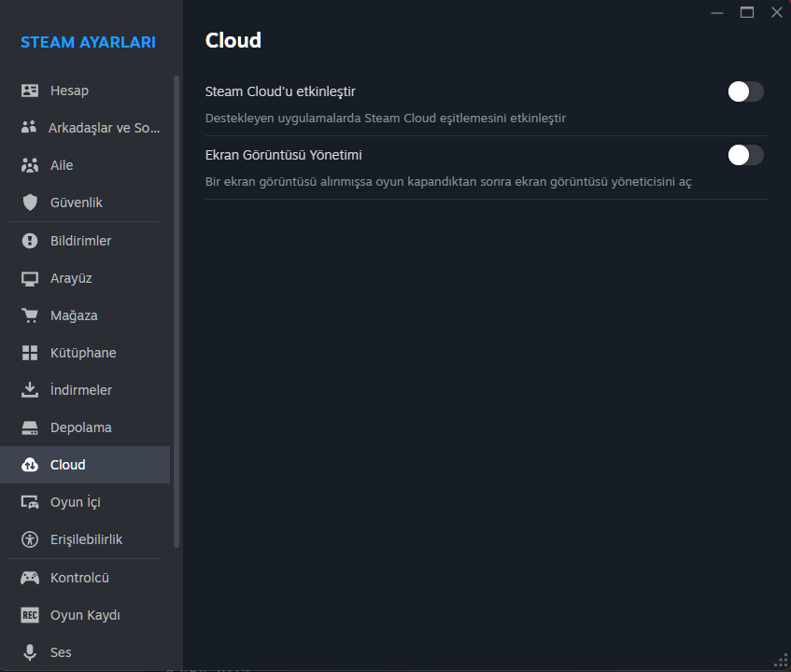Screen dimensions: 791x672
Task: Click the STEAM AYARLARI heading
Action: click(x=89, y=42)
